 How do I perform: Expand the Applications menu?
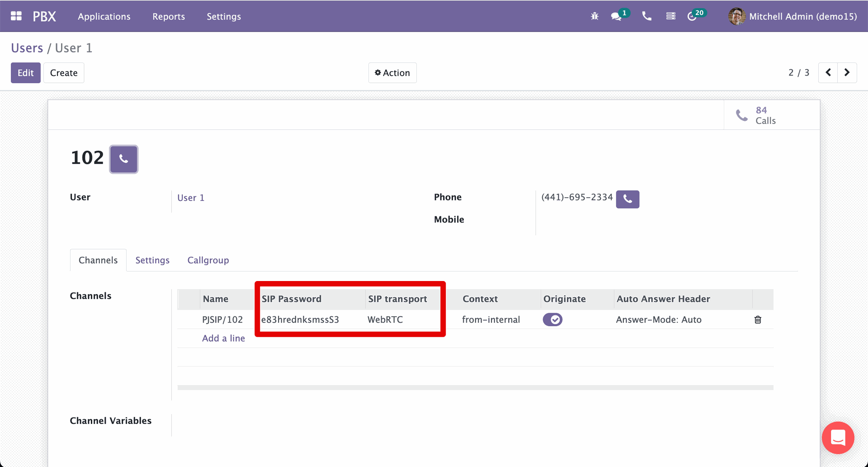104,16
